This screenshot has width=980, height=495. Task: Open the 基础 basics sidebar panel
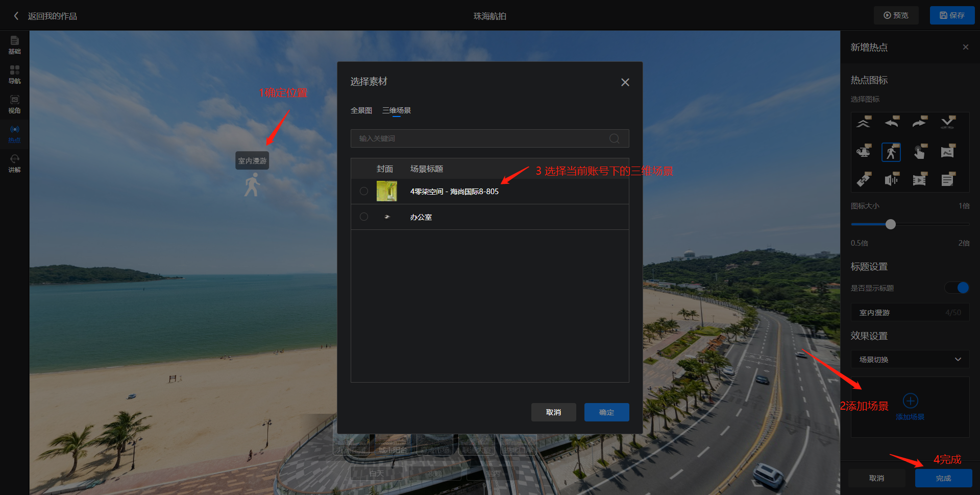pyautogui.click(x=14, y=45)
